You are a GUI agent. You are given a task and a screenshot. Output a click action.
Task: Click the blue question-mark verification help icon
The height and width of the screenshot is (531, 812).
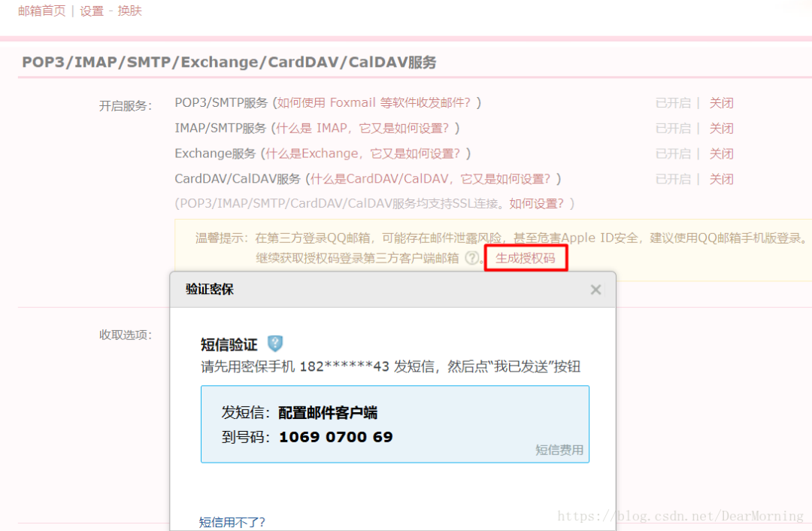275,343
